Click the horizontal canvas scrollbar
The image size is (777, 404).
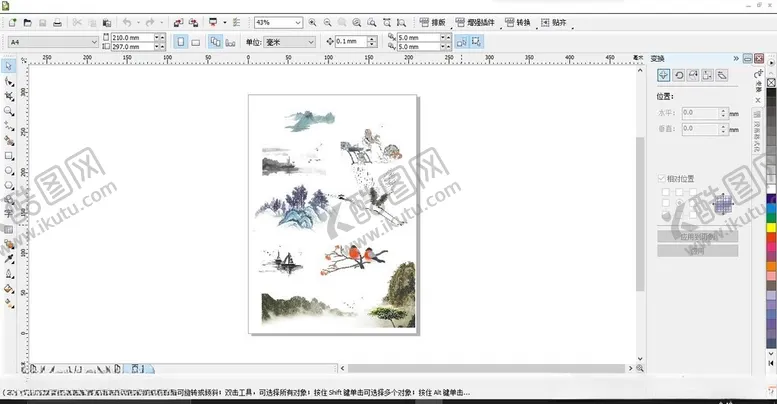[x=486, y=368]
